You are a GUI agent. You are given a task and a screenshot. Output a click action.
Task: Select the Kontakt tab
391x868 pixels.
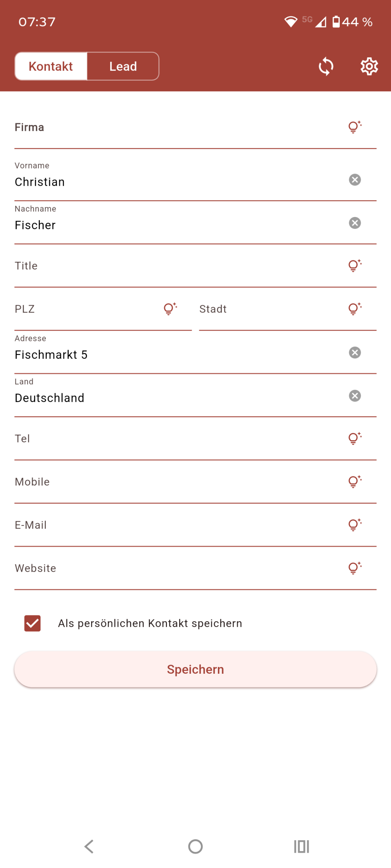point(51,66)
